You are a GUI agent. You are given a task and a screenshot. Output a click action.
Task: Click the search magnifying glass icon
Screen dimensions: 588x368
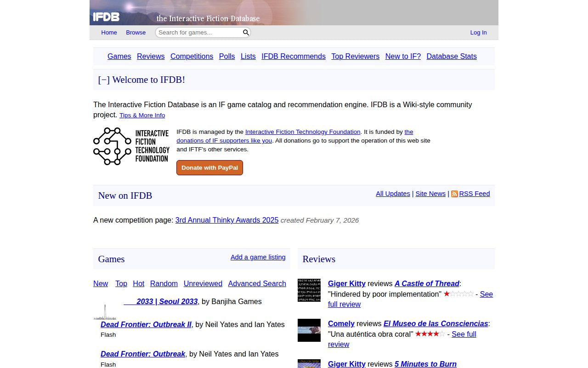click(246, 32)
